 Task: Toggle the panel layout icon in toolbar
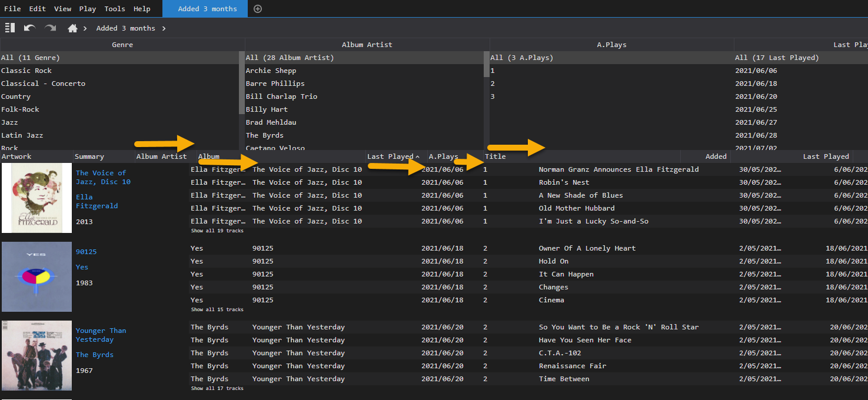click(9, 28)
